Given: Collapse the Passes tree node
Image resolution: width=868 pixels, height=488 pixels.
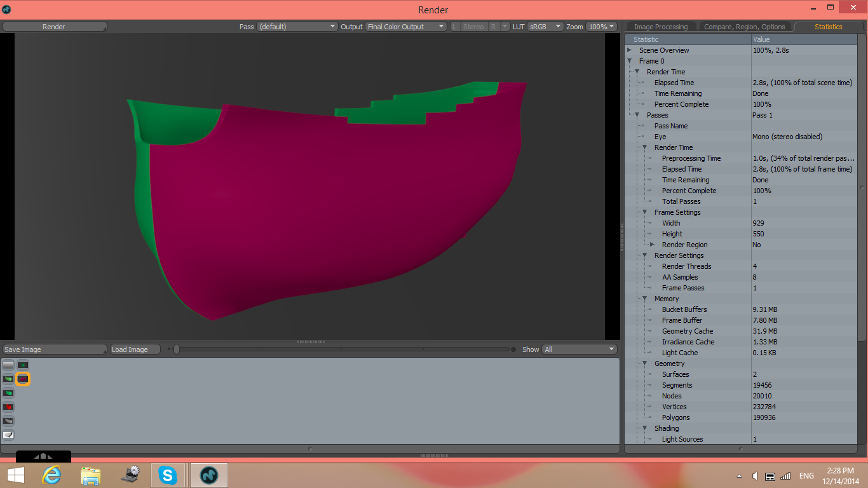Looking at the screenshot, I should pyautogui.click(x=637, y=115).
